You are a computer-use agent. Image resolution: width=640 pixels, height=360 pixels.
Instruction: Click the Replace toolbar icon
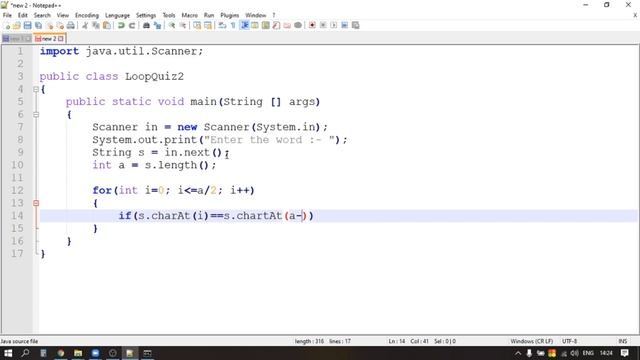pos(157,25)
